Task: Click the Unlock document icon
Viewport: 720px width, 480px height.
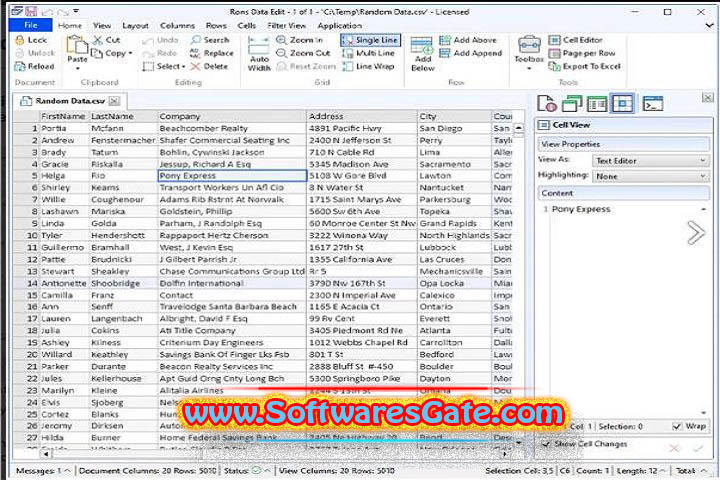Action: pyautogui.click(x=20, y=53)
